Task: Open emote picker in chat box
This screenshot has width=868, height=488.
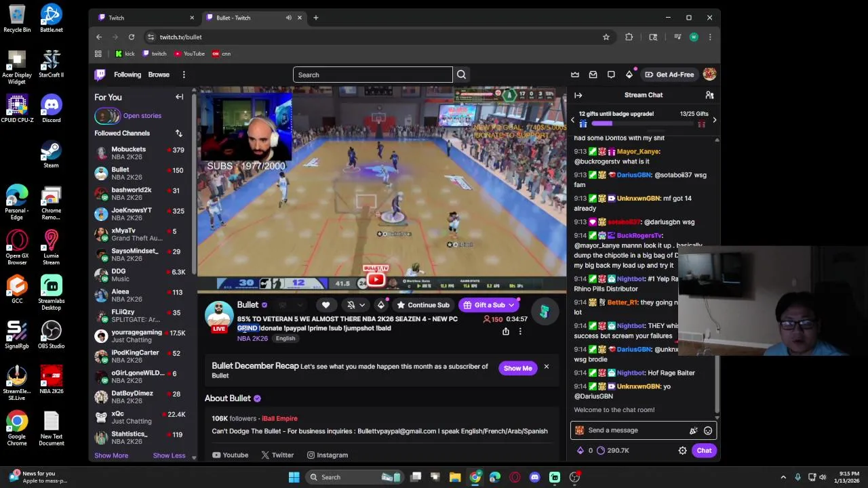Action: (x=708, y=430)
